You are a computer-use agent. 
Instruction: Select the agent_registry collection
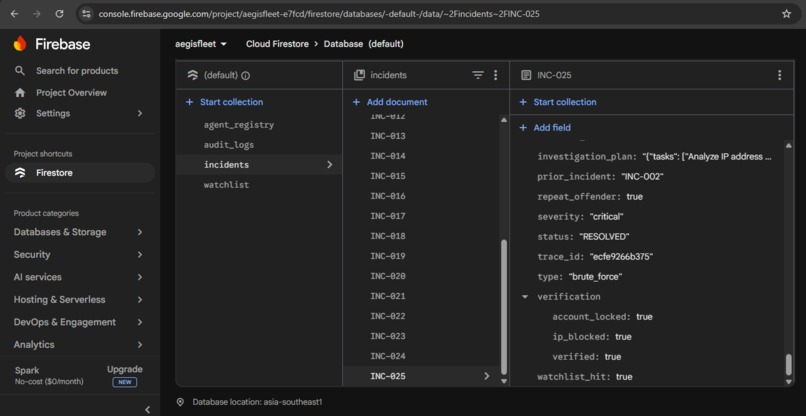coord(239,125)
